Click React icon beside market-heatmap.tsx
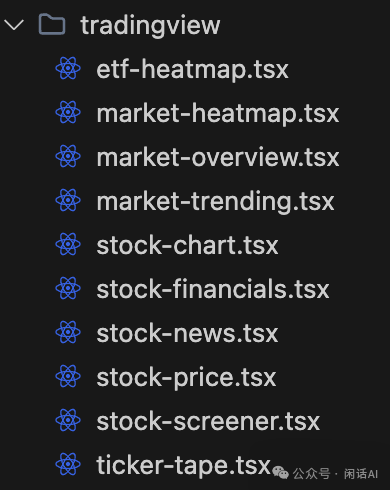Viewport: 390px width, 490px height. [x=68, y=112]
